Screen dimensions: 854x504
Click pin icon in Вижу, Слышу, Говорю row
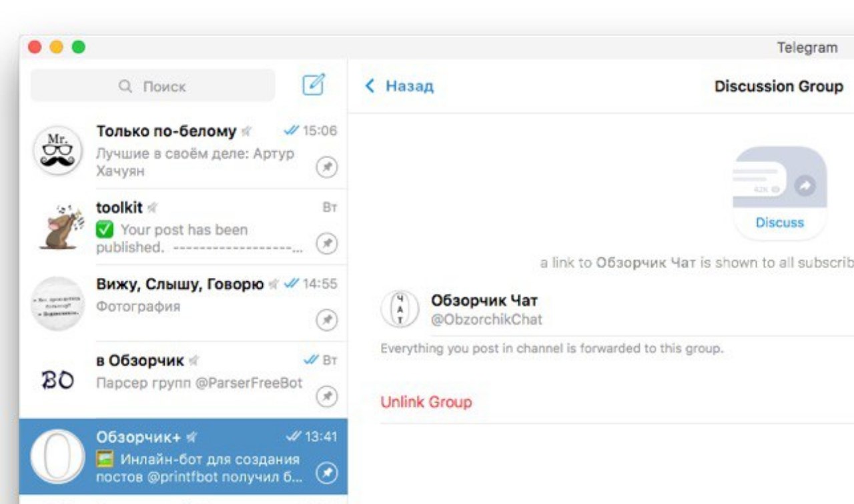(326, 321)
